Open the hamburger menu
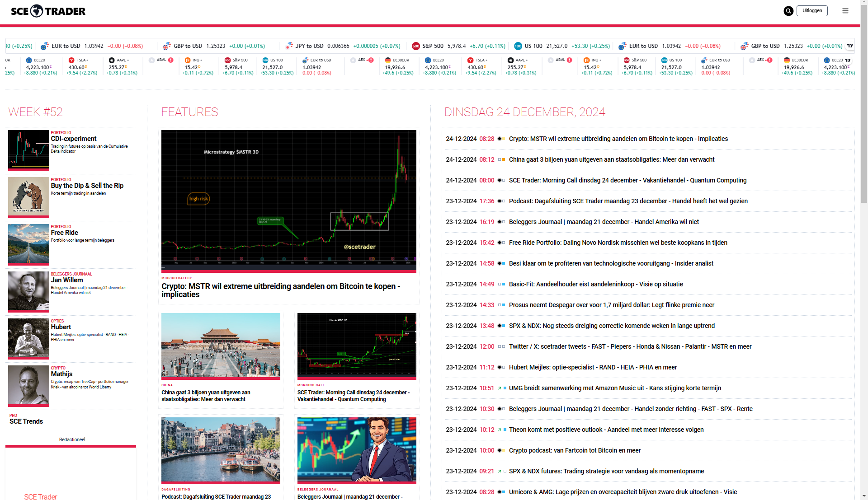Screen dimensions: 868x500 point(845,11)
